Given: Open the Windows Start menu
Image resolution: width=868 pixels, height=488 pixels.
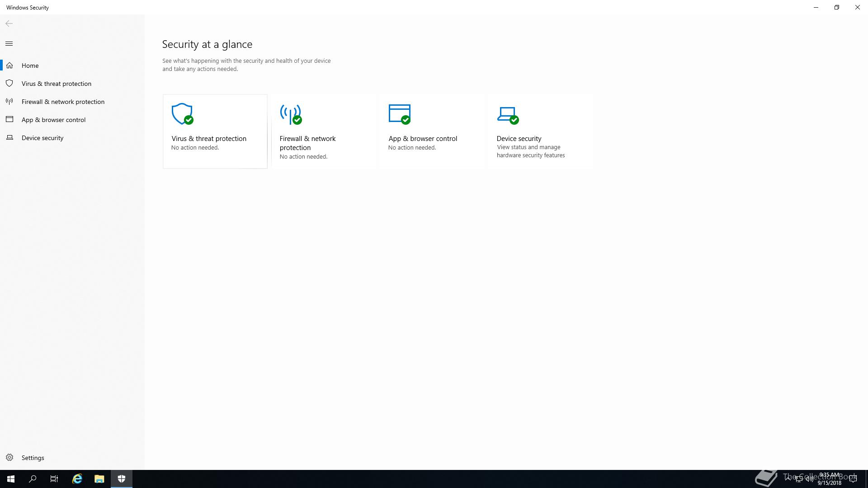Looking at the screenshot, I should pos(11,479).
